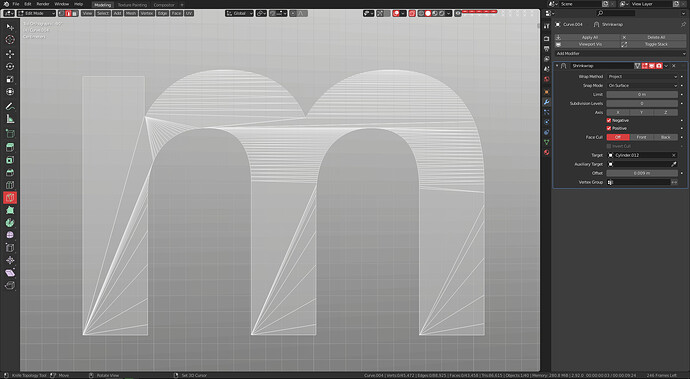Switch to face select mode
690x379 pixels.
[74, 13]
